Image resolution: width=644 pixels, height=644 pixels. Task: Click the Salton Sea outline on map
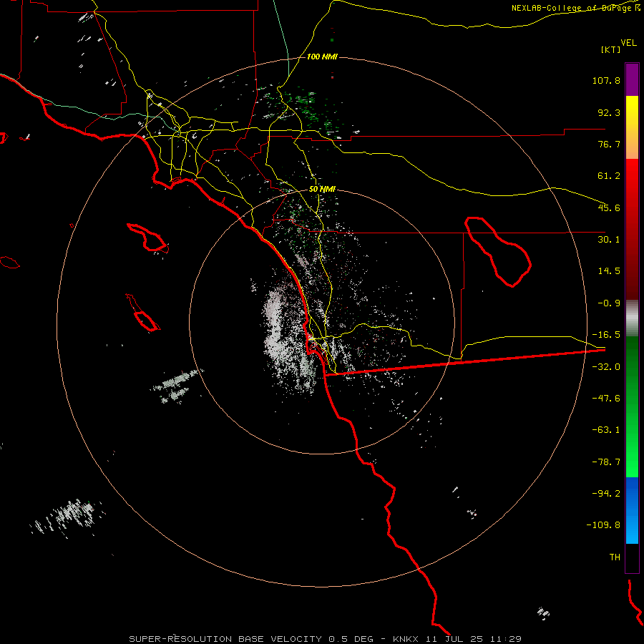498,252
